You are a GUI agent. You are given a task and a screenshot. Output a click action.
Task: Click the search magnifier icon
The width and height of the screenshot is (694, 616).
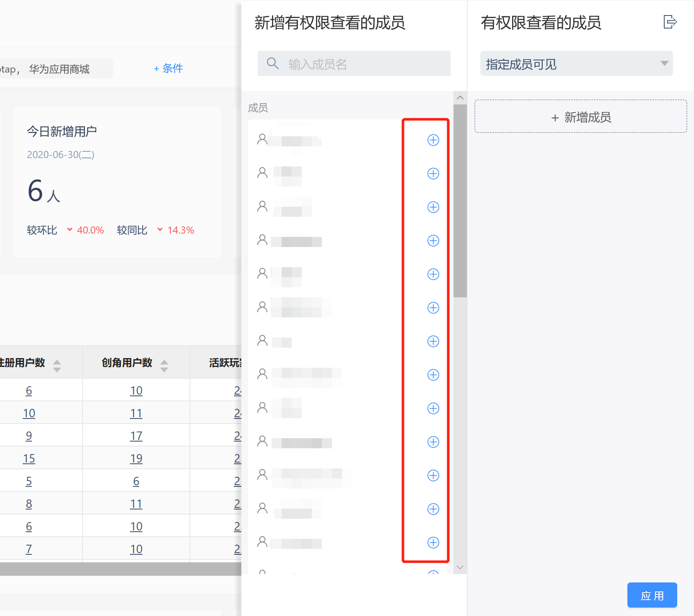click(x=273, y=63)
